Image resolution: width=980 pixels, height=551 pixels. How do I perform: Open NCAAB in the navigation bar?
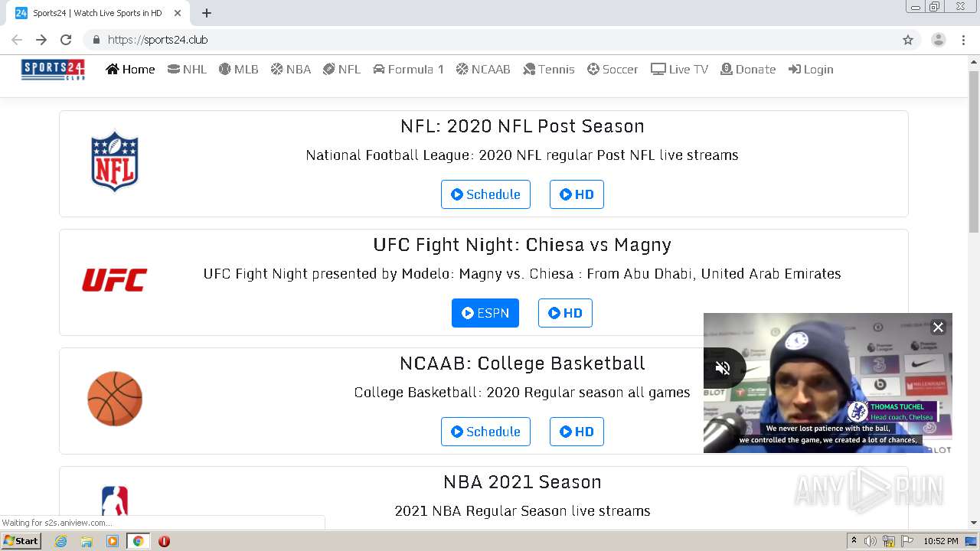tap(483, 69)
